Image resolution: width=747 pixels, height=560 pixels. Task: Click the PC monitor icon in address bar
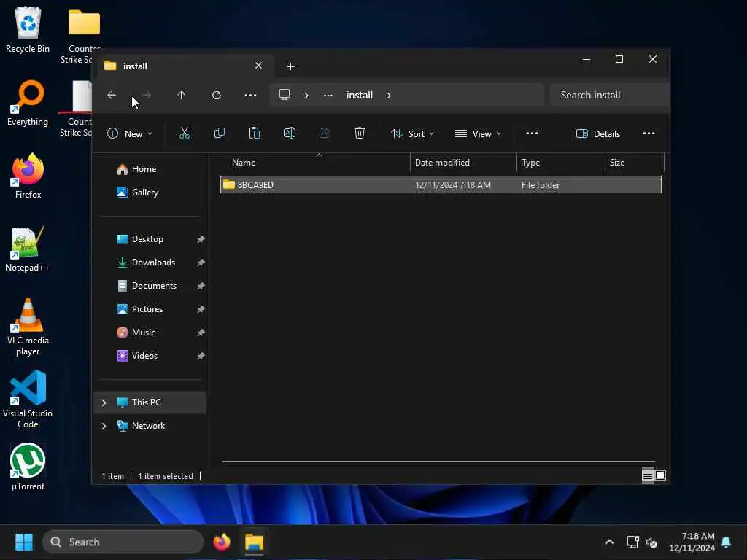click(x=285, y=95)
